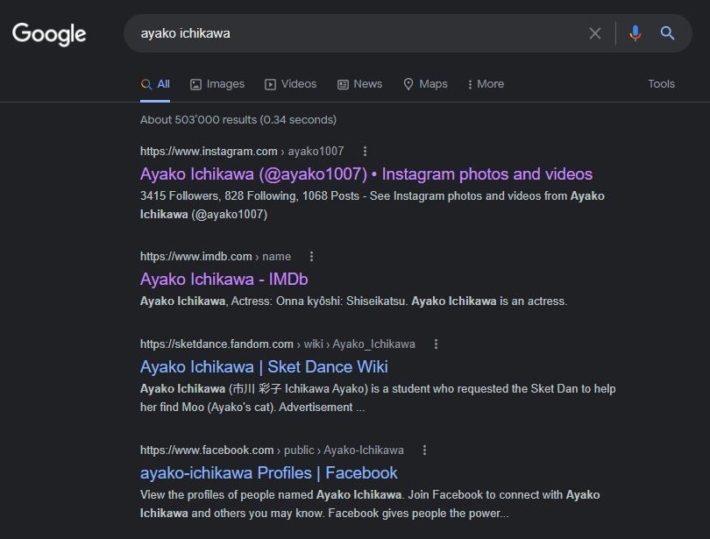Open three-dot menu for Sket Dance fandom result

(x=436, y=344)
